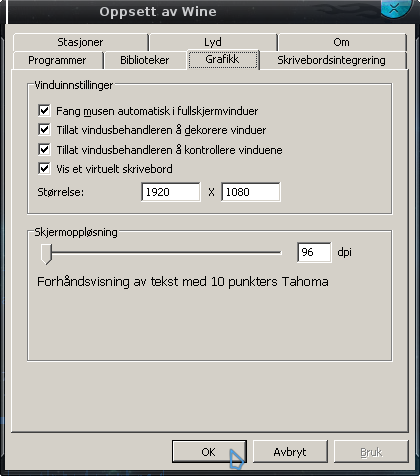
Task: Toggle Tillat vindusbehandleren å dekorere vinduer
Action: coord(44,130)
